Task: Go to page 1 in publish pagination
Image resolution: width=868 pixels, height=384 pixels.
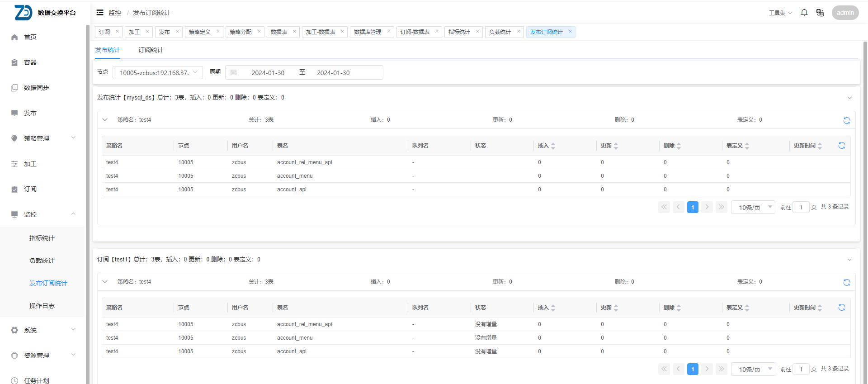Action: (692, 207)
